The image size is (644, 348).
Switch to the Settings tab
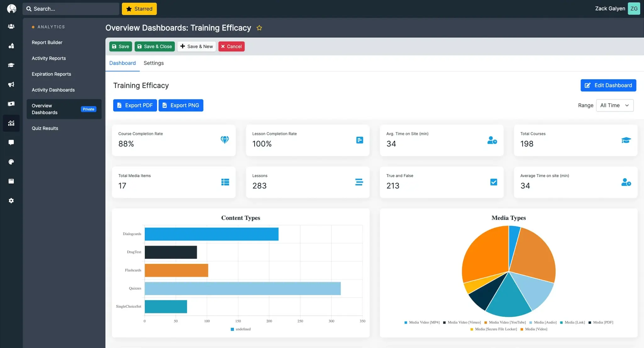(153, 63)
